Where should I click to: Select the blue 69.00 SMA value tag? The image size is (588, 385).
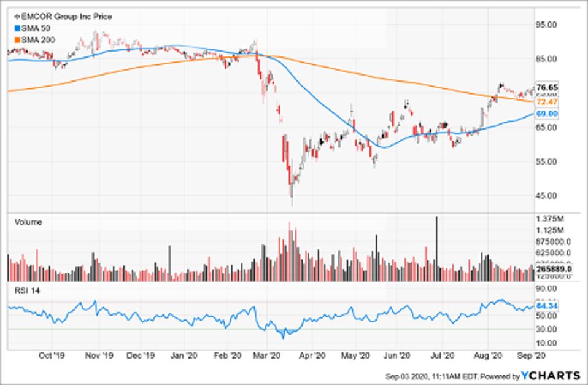point(546,114)
